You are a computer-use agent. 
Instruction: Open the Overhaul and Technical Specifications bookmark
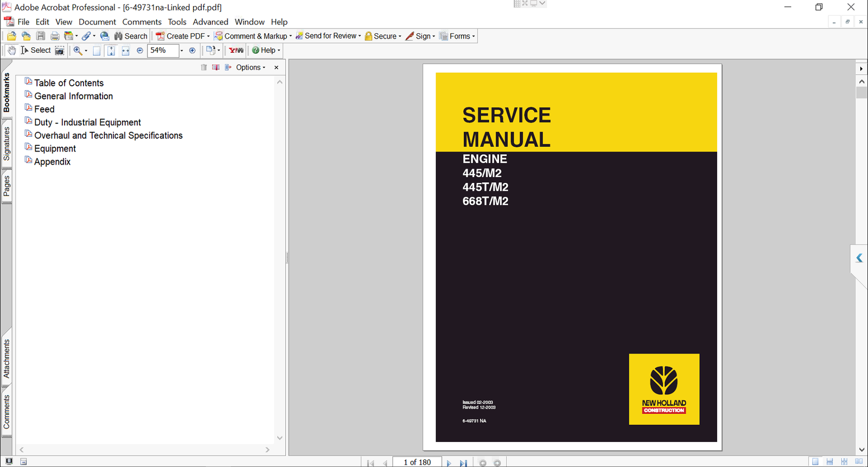pyautogui.click(x=108, y=136)
